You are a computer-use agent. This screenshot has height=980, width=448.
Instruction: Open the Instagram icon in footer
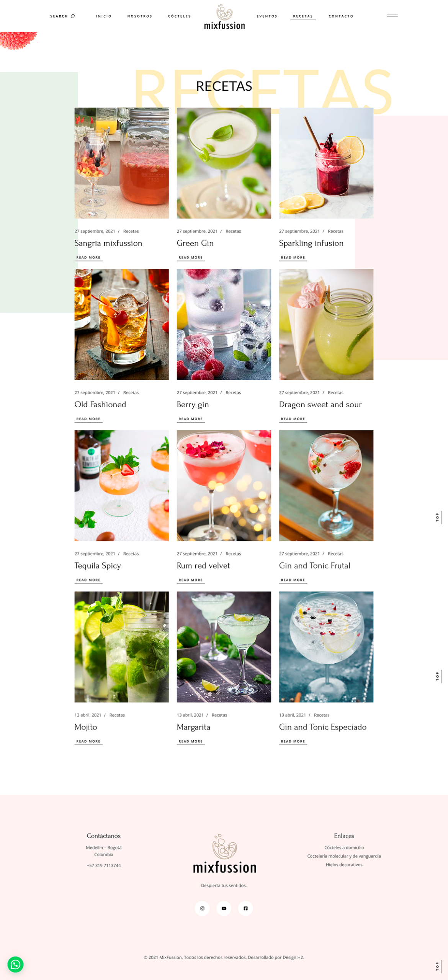(202, 908)
